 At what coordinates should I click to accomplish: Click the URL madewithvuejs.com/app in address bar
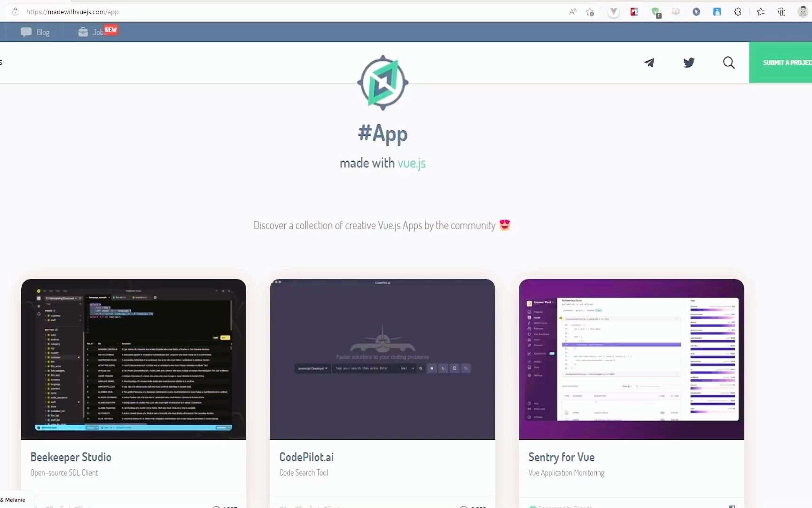[x=72, y=12]
